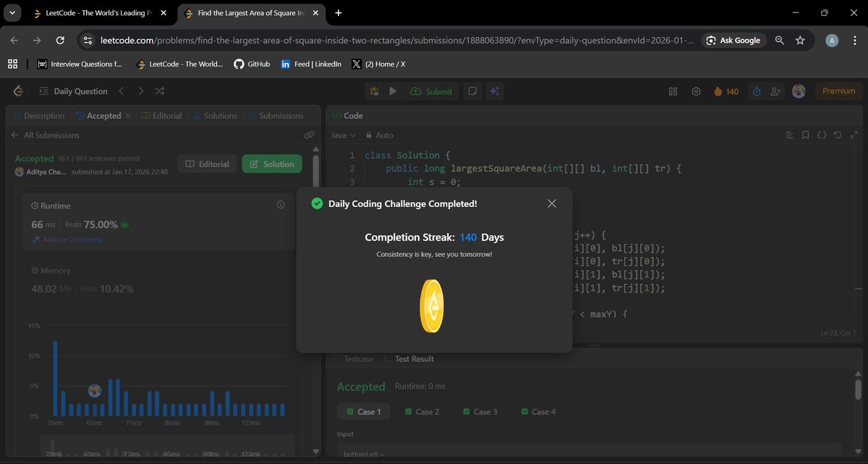Screen dimensions: 868x464
Task: Click the 140 streak flame counter
Action: (x=726, y=91)
